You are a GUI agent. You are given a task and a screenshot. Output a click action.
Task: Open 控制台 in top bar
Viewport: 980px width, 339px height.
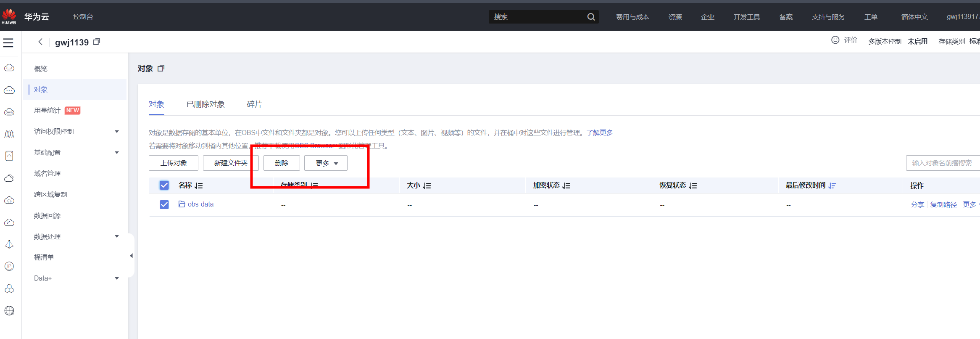[83, 17]
